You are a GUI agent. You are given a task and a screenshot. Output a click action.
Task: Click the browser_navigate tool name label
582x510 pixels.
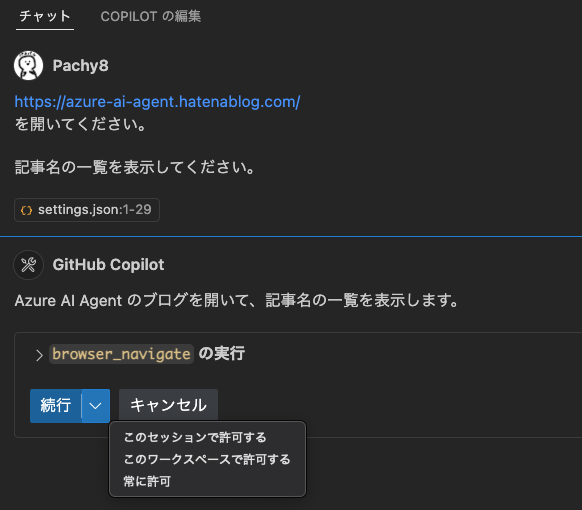tap(121, 354)
